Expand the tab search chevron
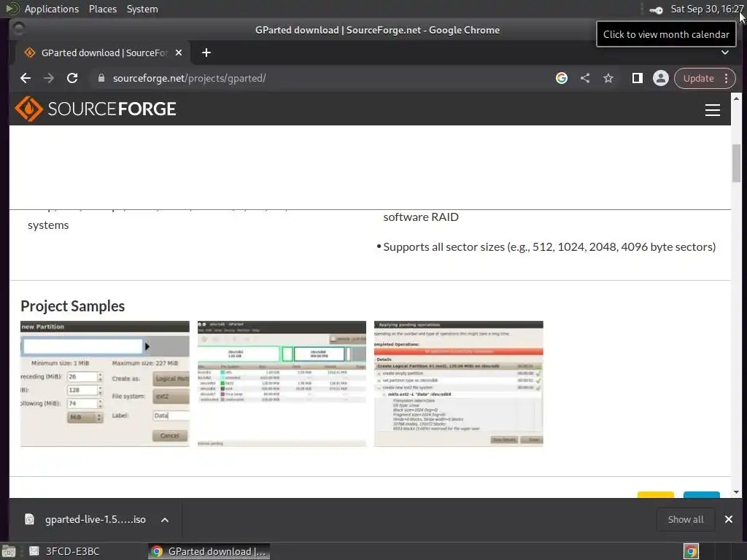Viewport: 747px width, 560px height. 724,52
